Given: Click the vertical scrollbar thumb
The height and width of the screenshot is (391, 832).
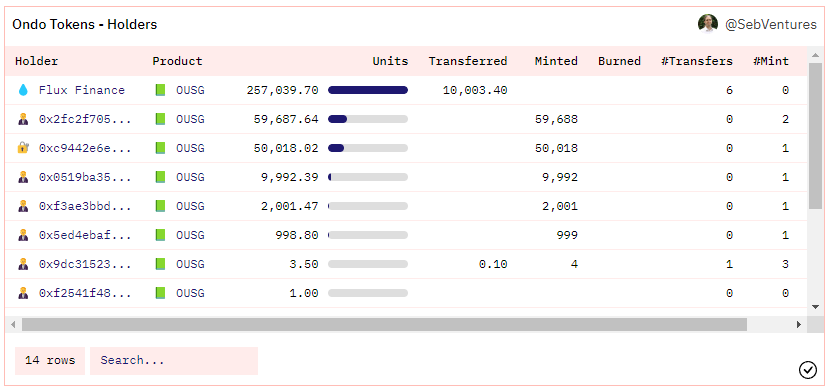Looking at the screenshot, I should 815,135.
